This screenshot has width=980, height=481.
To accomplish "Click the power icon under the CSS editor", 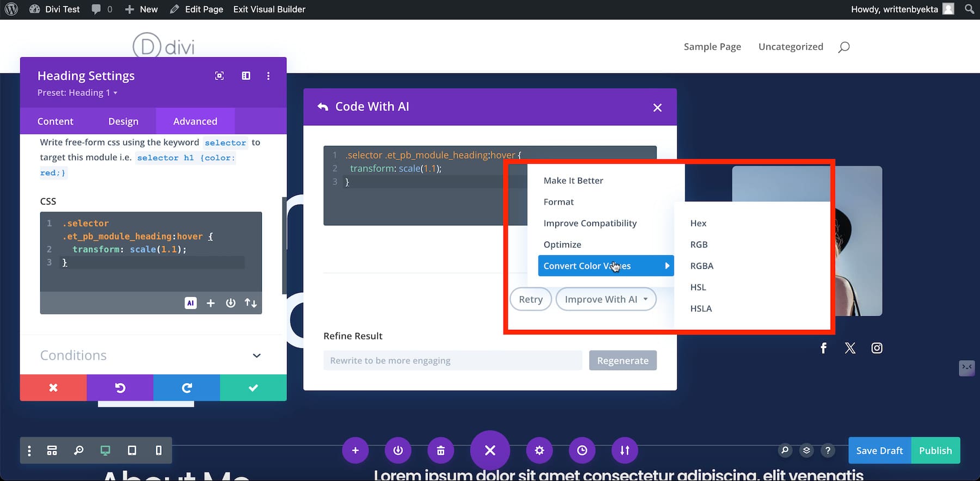I will 231,303.
